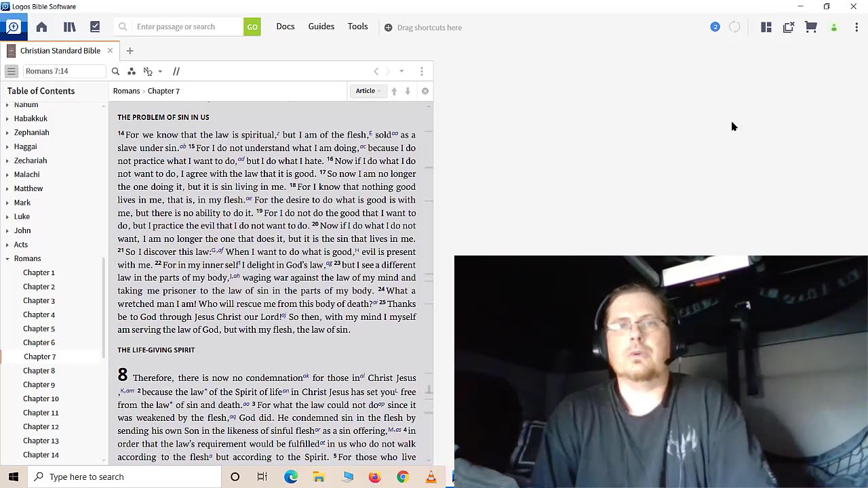Select Chapter 5 in Romans tree
The width and height of the screenshot is (868, 488).
click(39, 329)
